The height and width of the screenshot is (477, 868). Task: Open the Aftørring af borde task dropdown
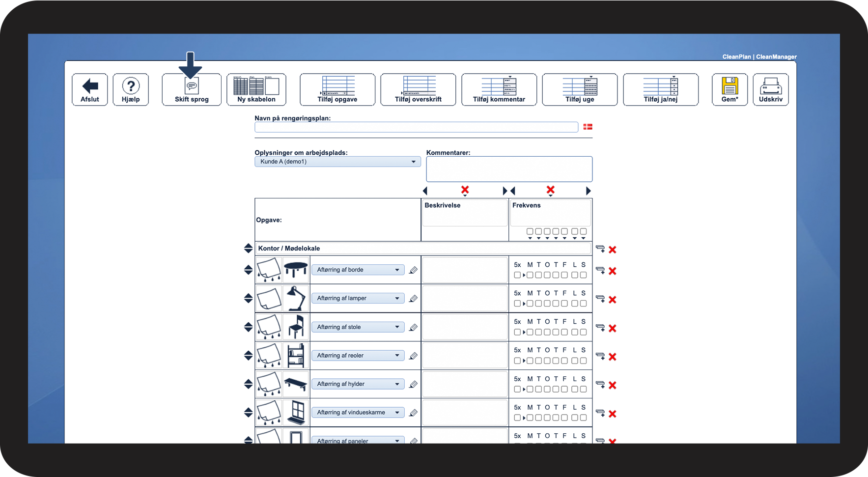(x=358, y=270)
